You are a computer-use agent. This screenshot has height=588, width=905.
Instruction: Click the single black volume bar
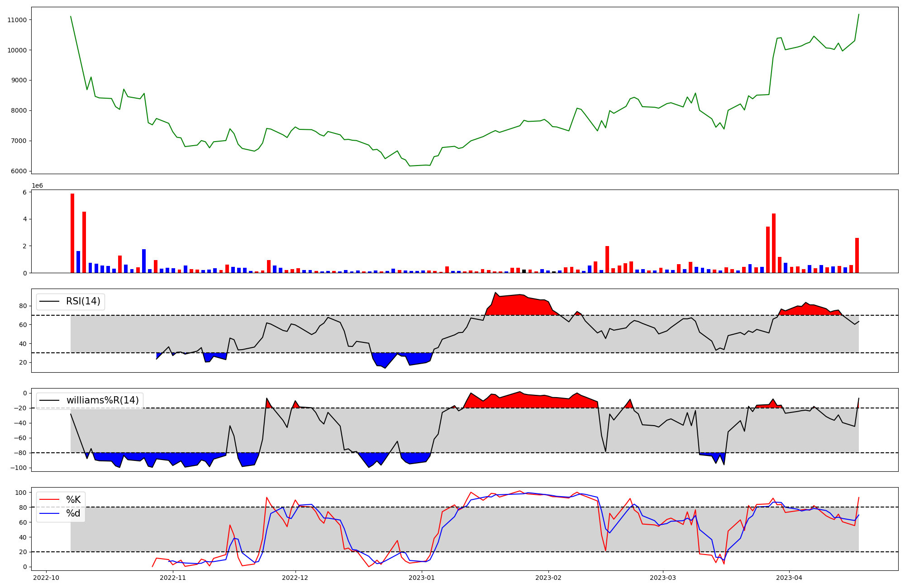click(x=524, y=271)
